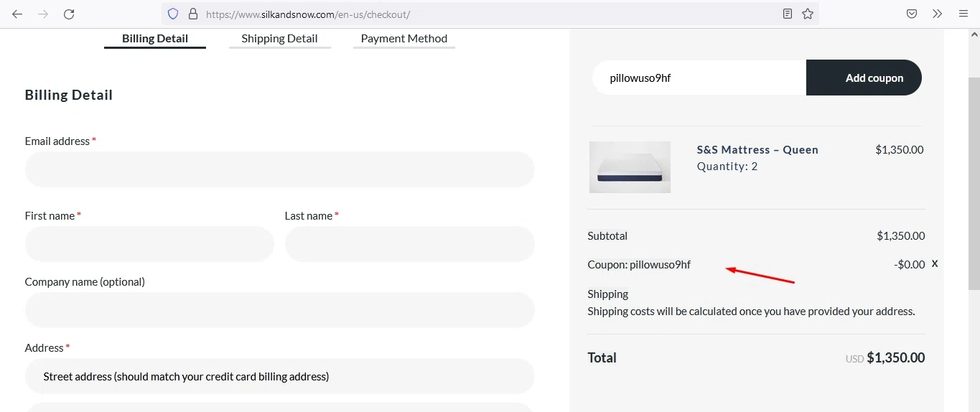Focus the Email address field
Viewport: 980px width, 412px height.
[x=279, y=169]
